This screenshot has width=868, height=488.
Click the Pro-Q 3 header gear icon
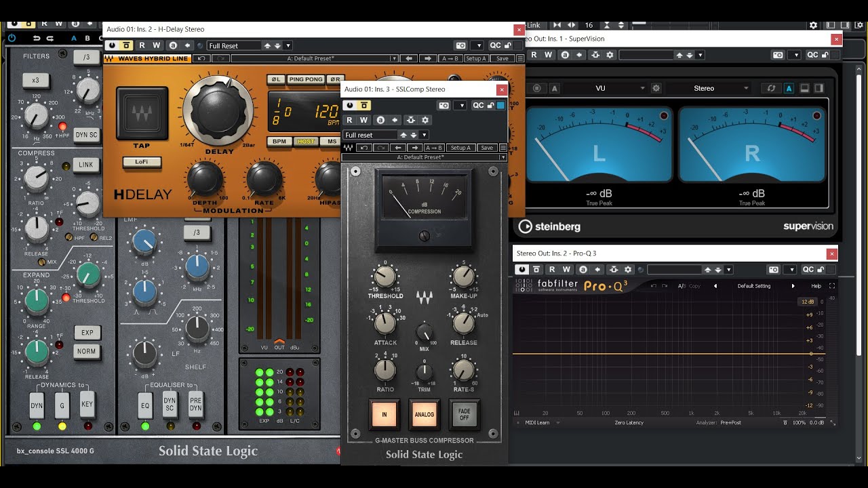pyautogui.click(x=628, y=269)
